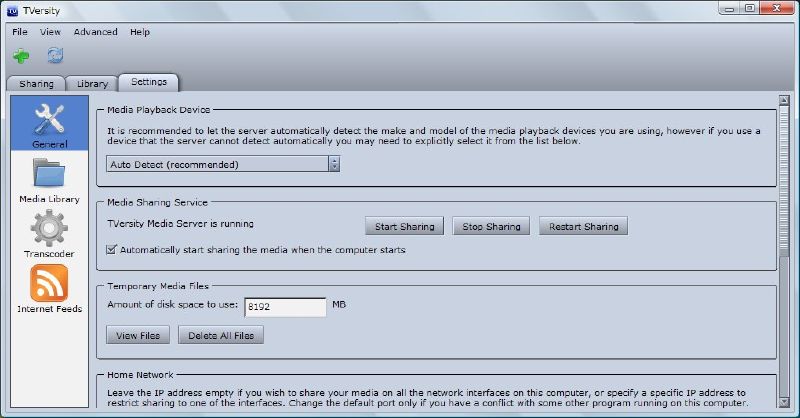Open the Internet Feeds RSS icon

pos(49,283)
